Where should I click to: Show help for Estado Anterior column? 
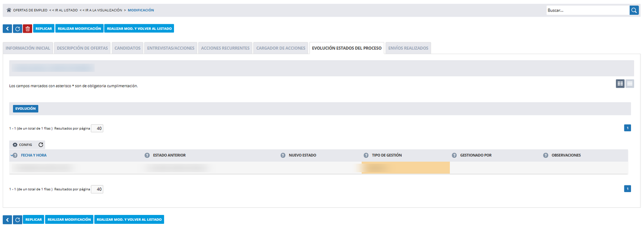[147, 156]
